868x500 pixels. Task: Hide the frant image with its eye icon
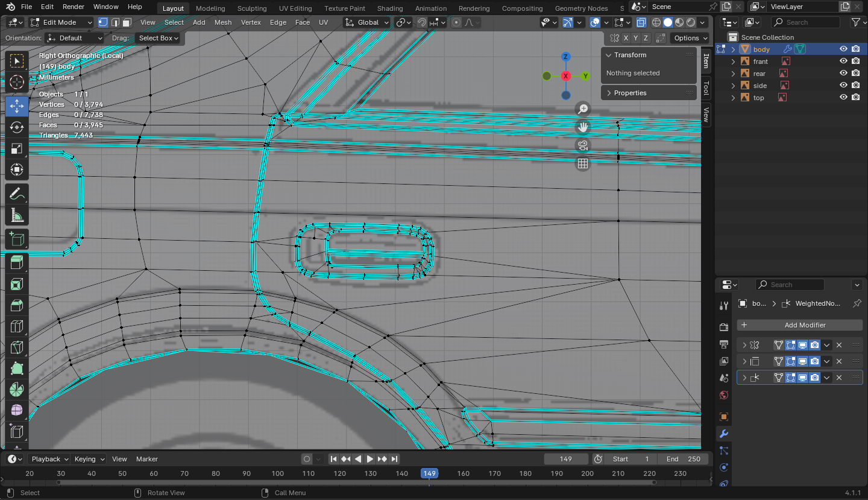click(844, 62)
